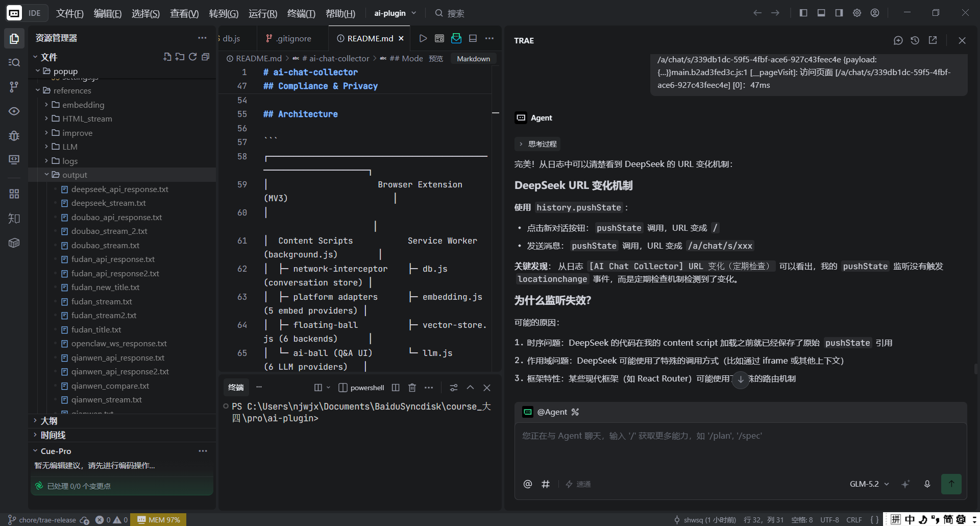Viewport: 980px width, 526px height.
Task: Expand the 思考过程 thinking section
Action: pyautogui.click(x=537, y=144)
